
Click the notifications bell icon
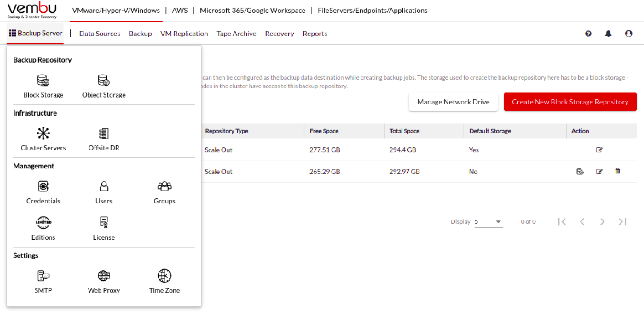click(608, 34)
